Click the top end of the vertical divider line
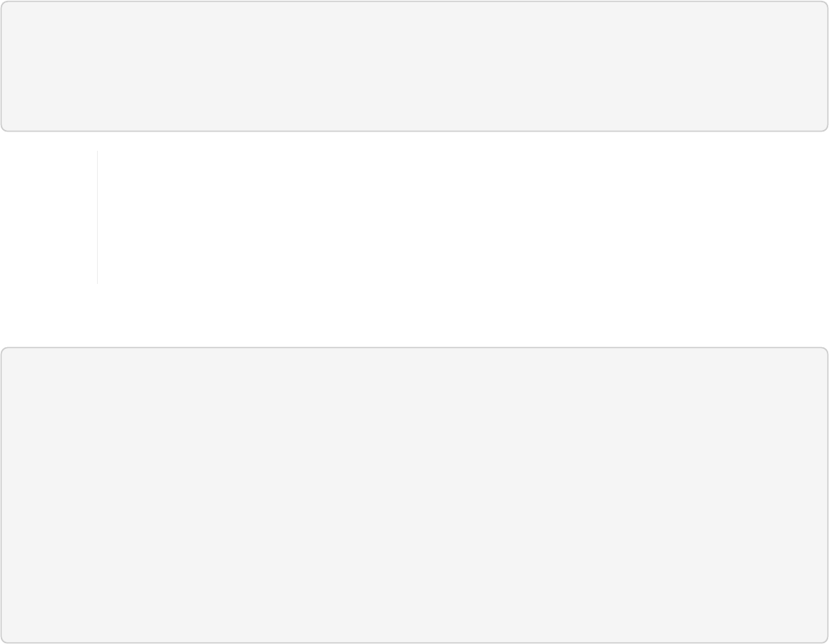This screenshot has height=644, width=829. pyautogui.click(x=97, y=152)
